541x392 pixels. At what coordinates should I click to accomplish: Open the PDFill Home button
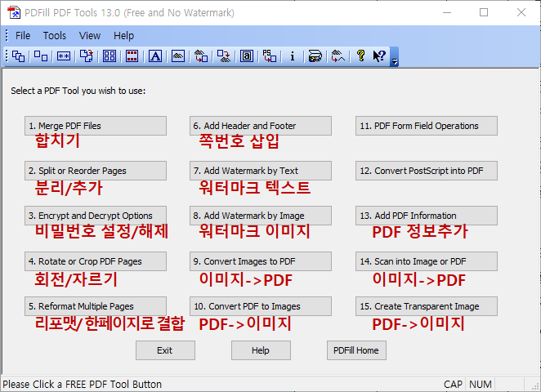[x=356, y=350]
